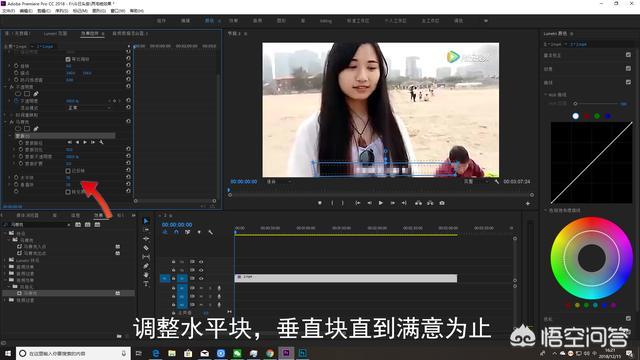The width and height of the screenshot is (640, 360).
Task: Collapse the Opacity effect group
Action: [x=6, y=87]
